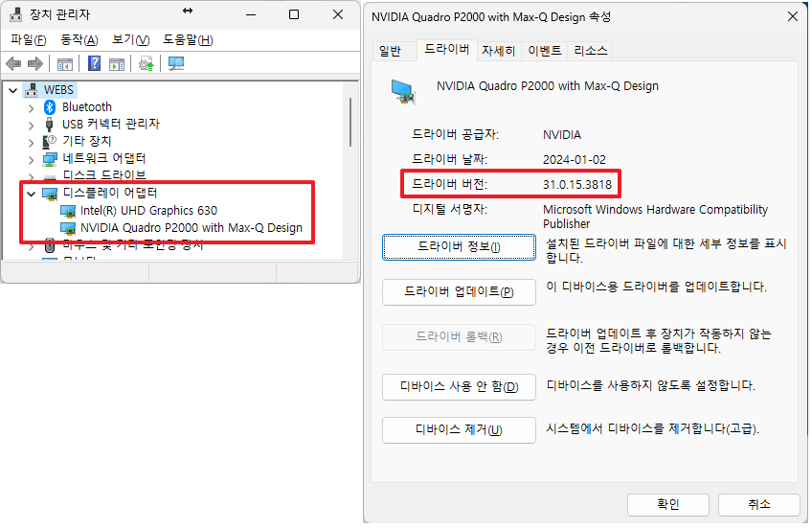Select the 디스플레이 어댑터 row
This screenshot has width=812, height=529.
click(110, 194)
